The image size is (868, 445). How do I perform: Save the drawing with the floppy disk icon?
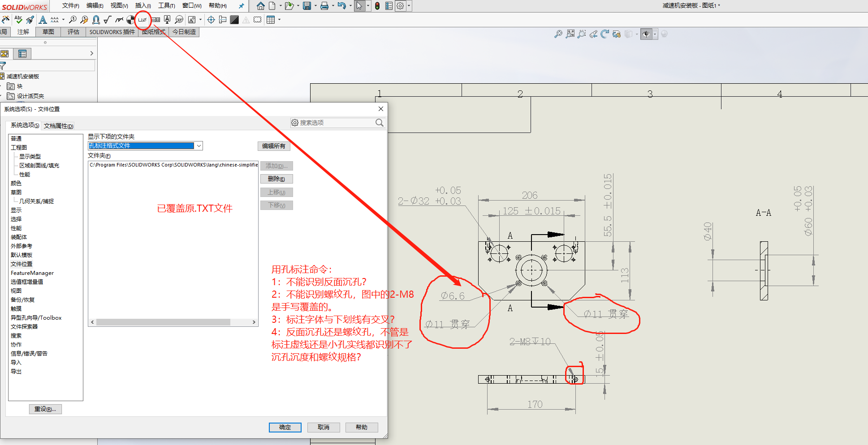point(307,6)
